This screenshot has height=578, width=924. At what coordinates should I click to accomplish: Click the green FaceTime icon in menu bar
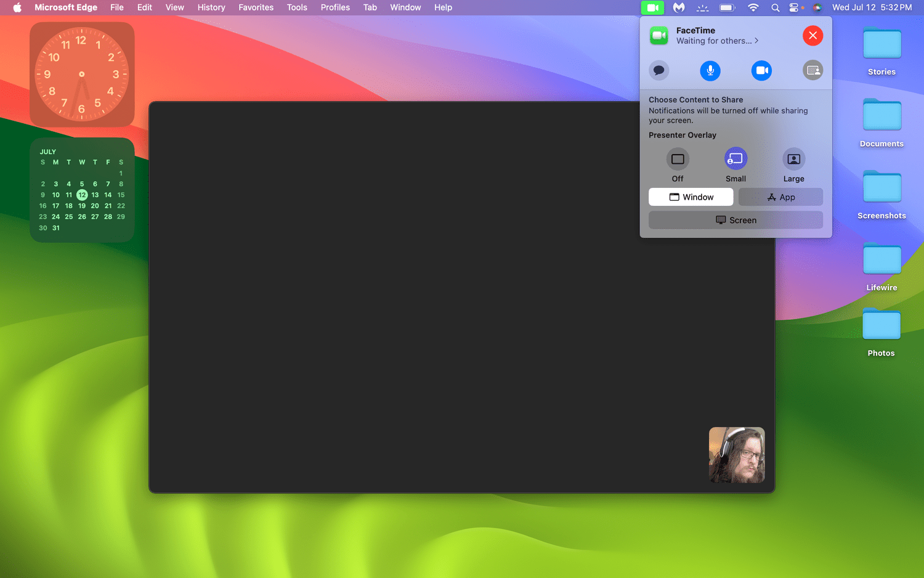point(652,7)
